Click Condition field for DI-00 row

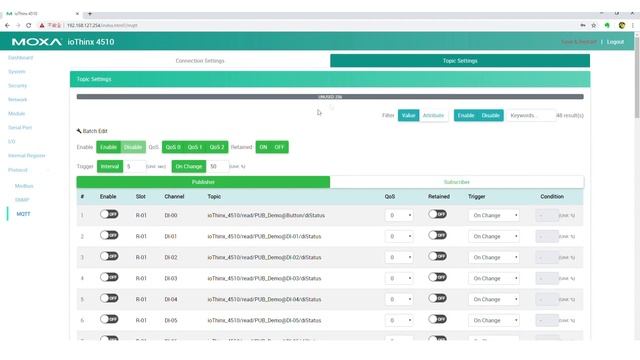(547, 215)
